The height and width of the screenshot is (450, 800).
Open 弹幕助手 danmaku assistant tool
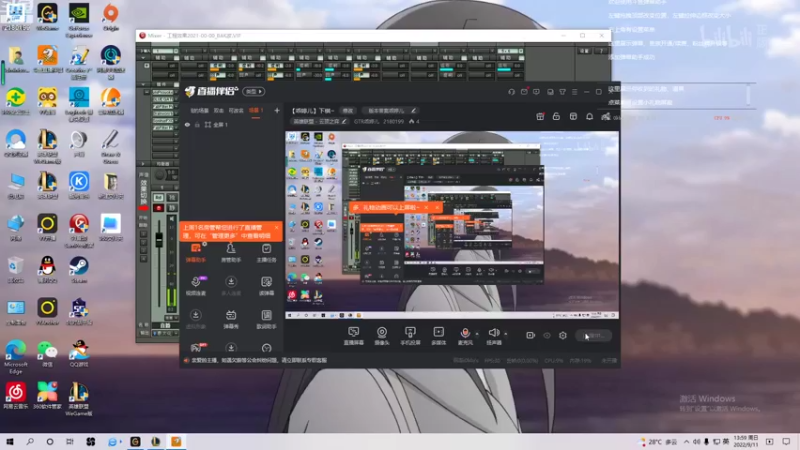[196, 253]
